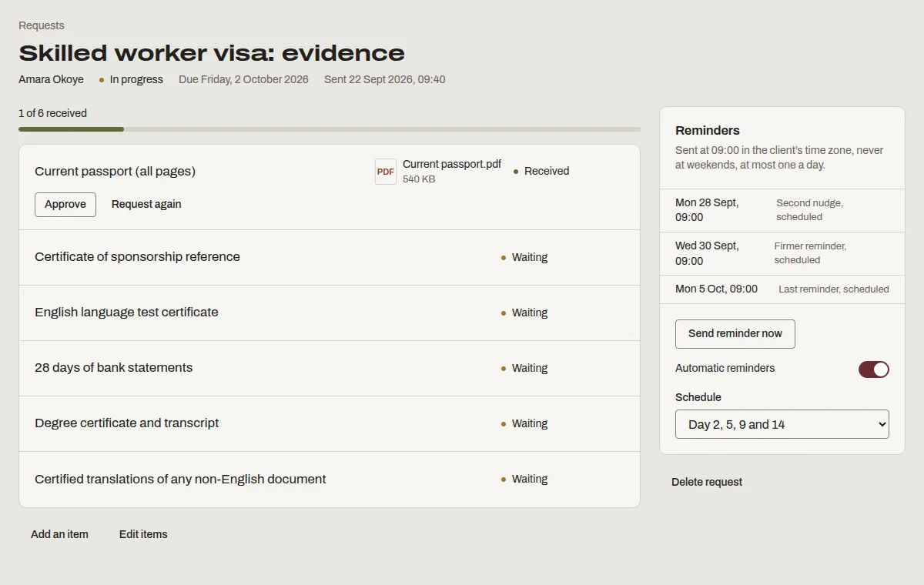Approve the Current passport item
The height and width of the screenshot is (585, 924).
click(65, 205)
